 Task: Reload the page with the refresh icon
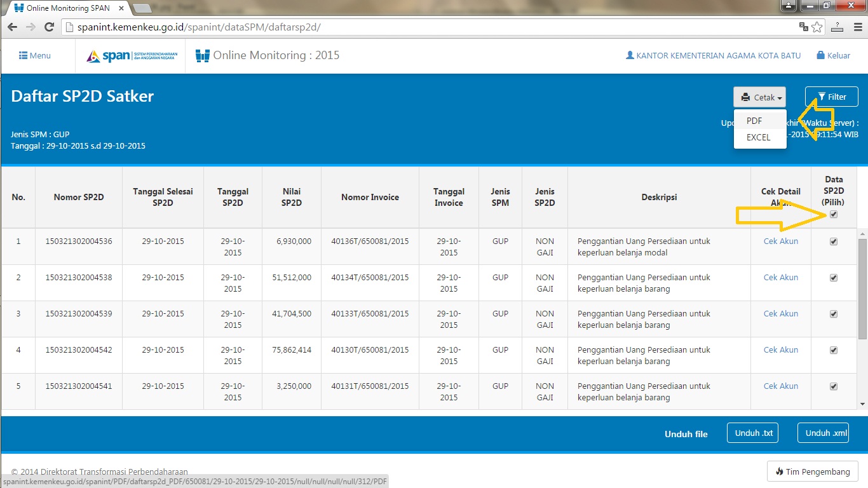(x=49, y=27)
